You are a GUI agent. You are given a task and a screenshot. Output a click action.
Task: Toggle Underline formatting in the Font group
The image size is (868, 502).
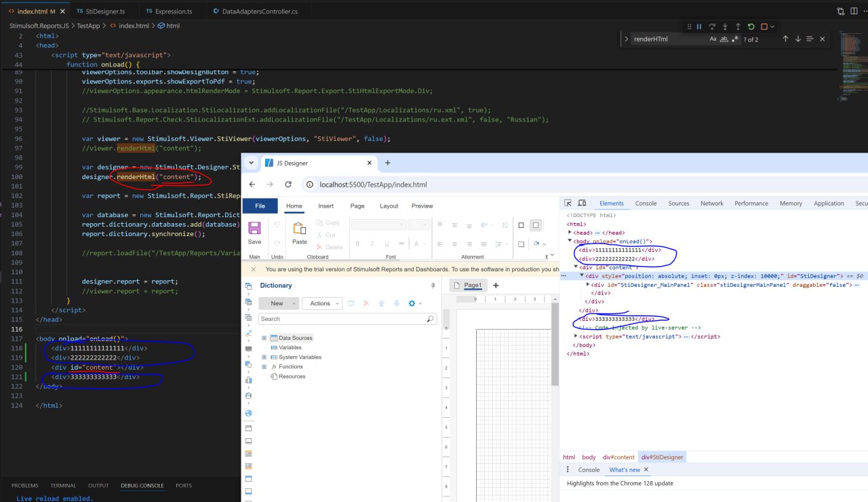click(387, 244)
